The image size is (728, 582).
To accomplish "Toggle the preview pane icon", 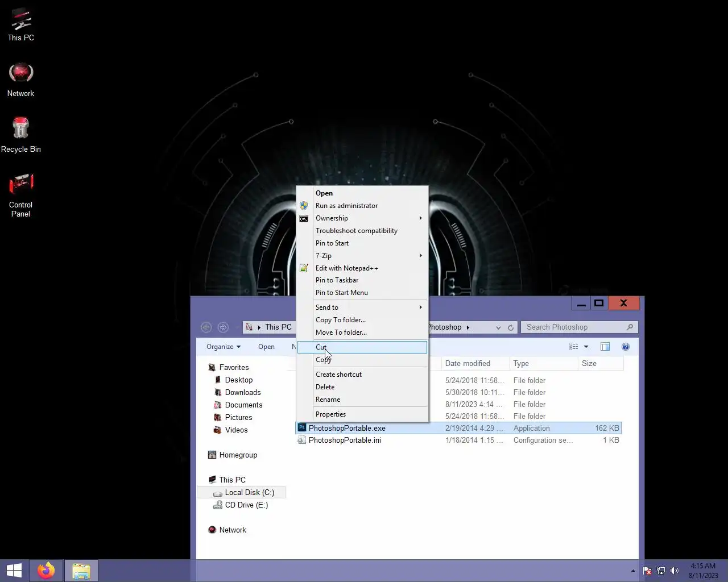I will pyautogui.click(x=605, y=347).
